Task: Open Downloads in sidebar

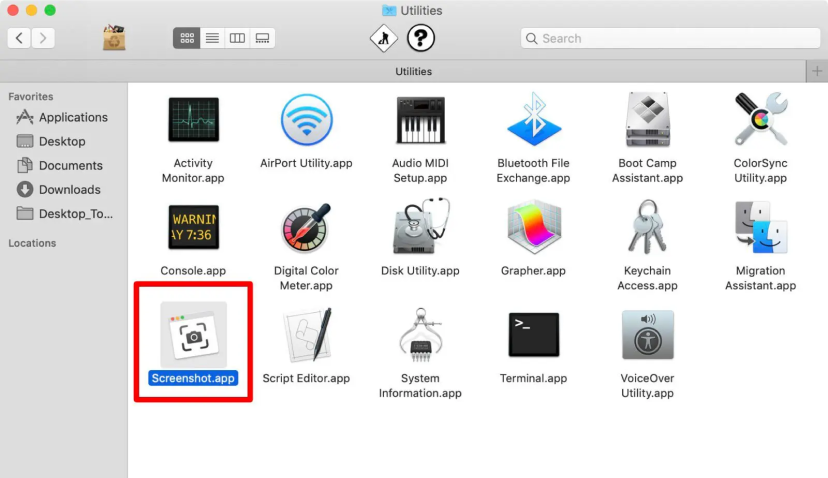Action: [x=59, y=190]
